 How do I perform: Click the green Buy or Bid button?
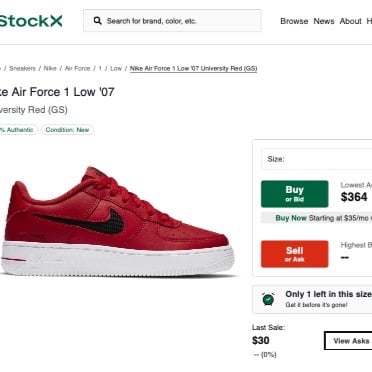coord(295,194)
